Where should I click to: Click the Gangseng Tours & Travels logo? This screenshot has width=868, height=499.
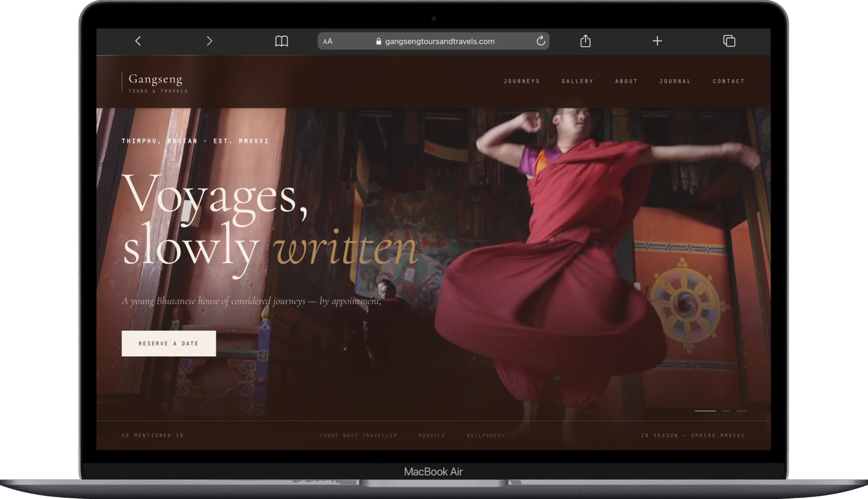click(x=155, y=83)
